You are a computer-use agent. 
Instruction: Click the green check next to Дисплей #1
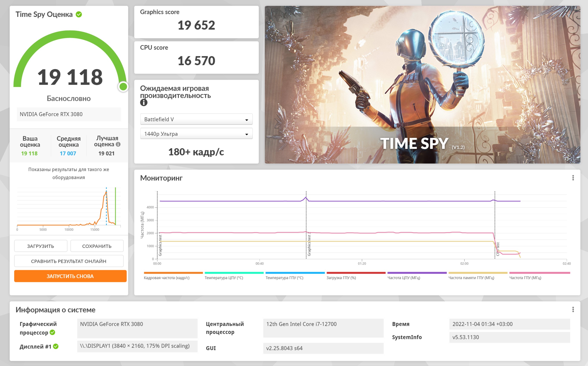click(56, 346)
